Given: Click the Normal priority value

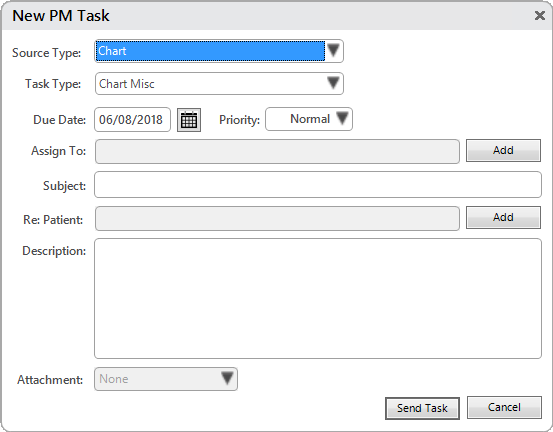Looking at the screenshot, I should point(310,119).
